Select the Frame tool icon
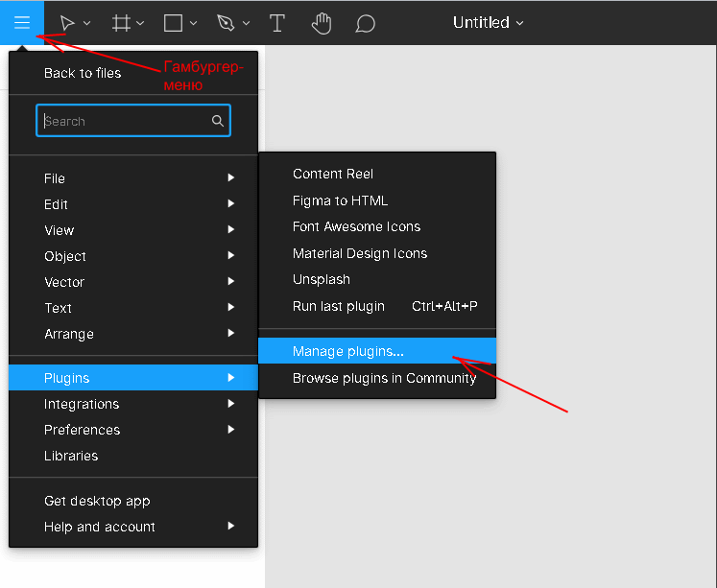The width and height of the screenshot is (717, 588). 121,23
